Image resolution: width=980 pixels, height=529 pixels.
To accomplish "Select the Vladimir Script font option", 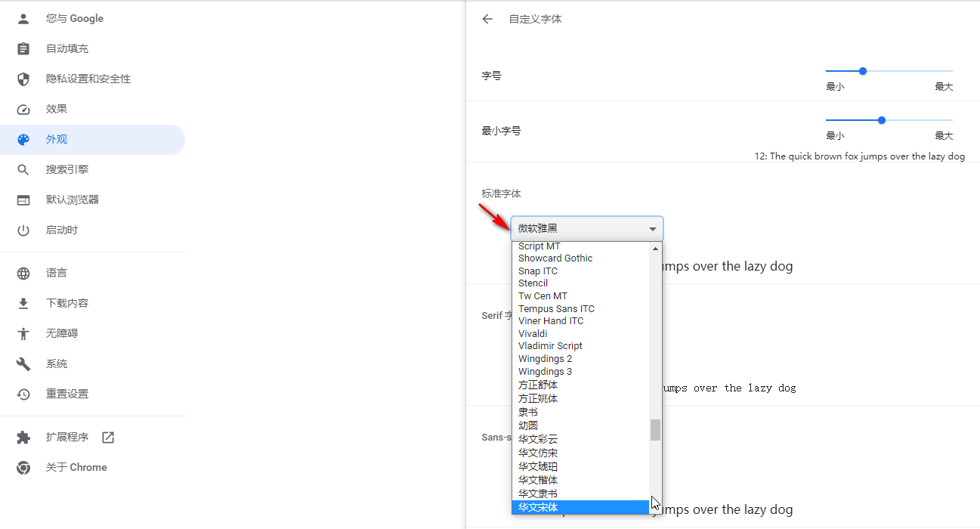I will pos(580,346).
